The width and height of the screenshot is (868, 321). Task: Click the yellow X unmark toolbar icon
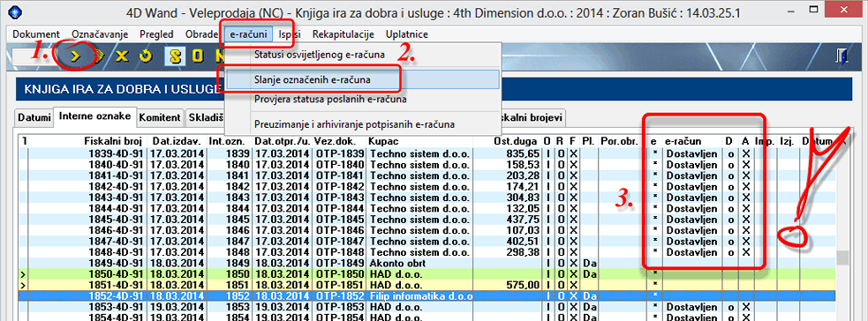[123, 56]
